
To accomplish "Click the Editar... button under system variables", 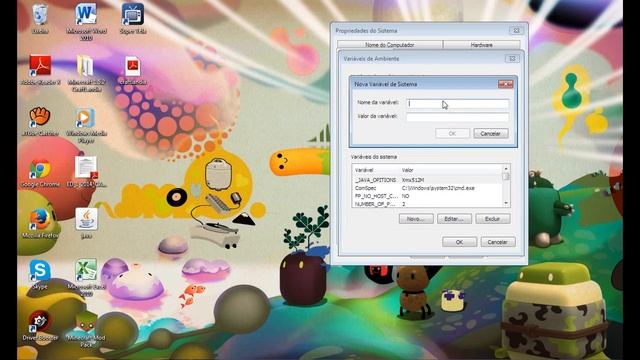I will click(x=454, y=219).
